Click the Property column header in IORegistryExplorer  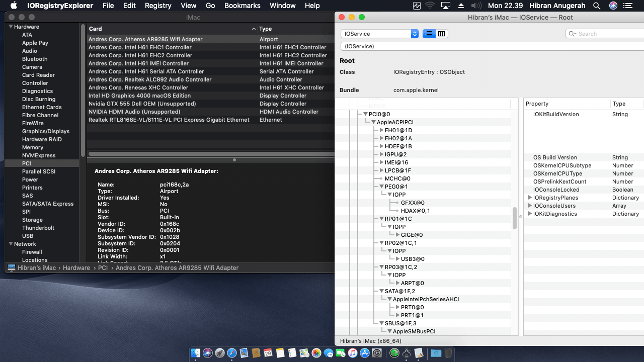click(x=567, y=104)
